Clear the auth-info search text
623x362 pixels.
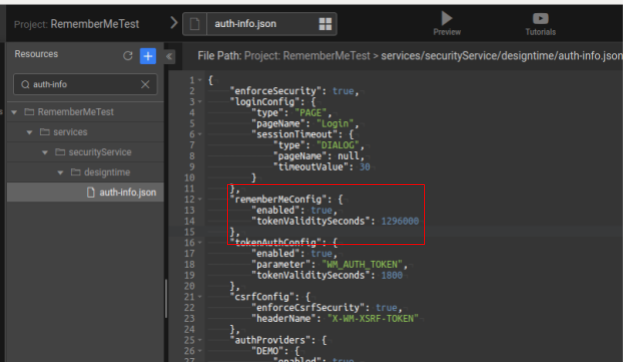coord(145,84)
